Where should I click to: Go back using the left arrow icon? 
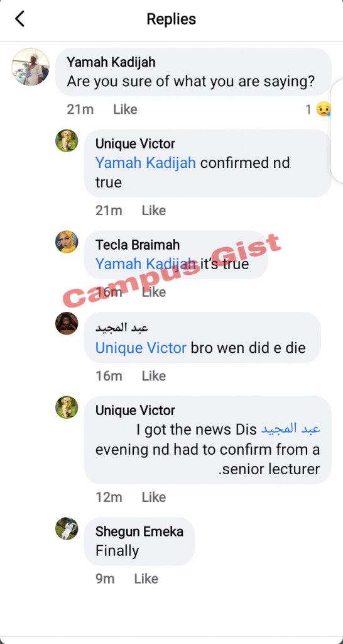click(19, 19)
